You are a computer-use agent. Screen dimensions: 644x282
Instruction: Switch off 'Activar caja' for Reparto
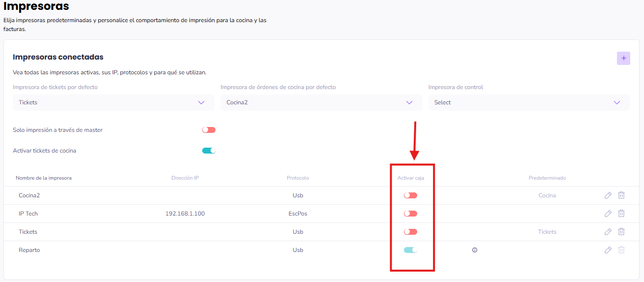coord(410,250)
